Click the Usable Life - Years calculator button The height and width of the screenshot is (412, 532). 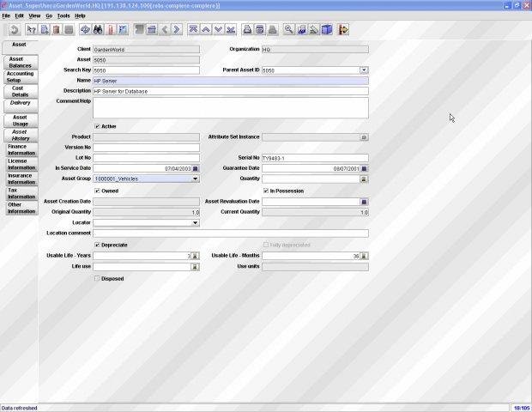pos(195,256)
